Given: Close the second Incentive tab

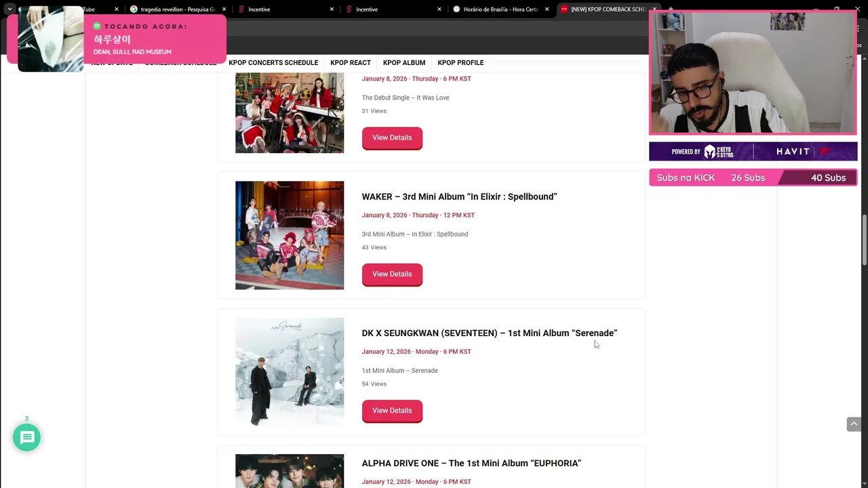Looking at the screenshot, I should [439, 9].
